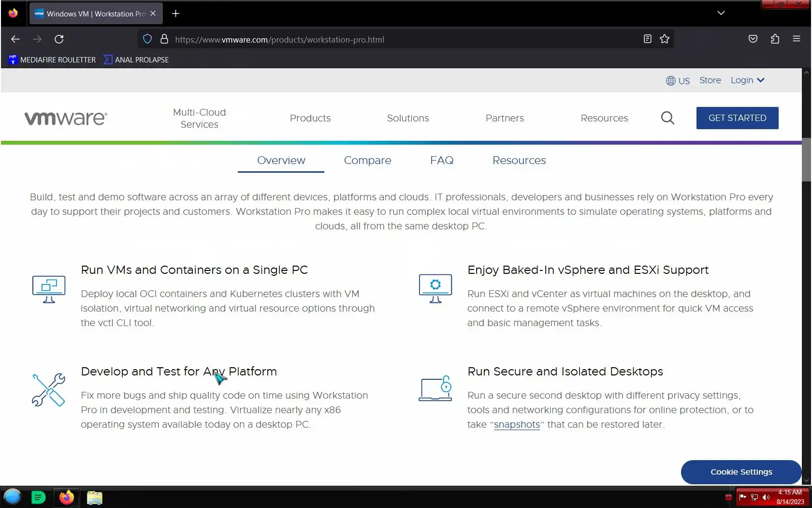Open the green notes app on the taskbar

[x=38, y=497]
